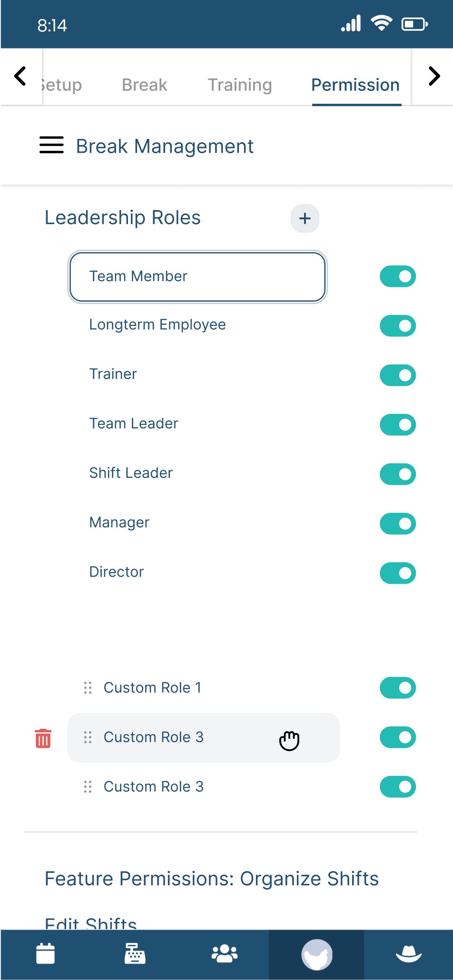Show previous tabs with left chevron
Image resolution: width=453 pixels, height=980 pixels.
[x=20, y=76]
